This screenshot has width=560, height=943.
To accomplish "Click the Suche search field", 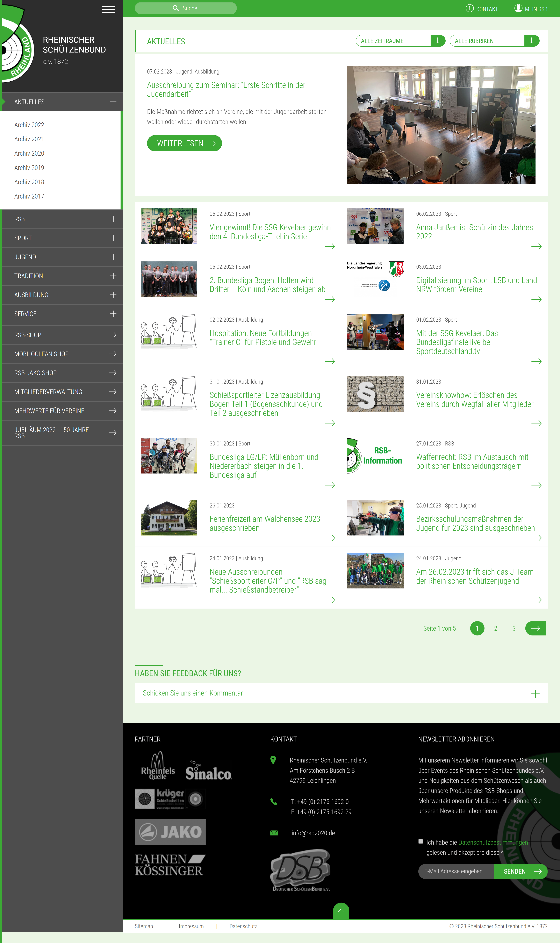I will (x=186, y=8).
